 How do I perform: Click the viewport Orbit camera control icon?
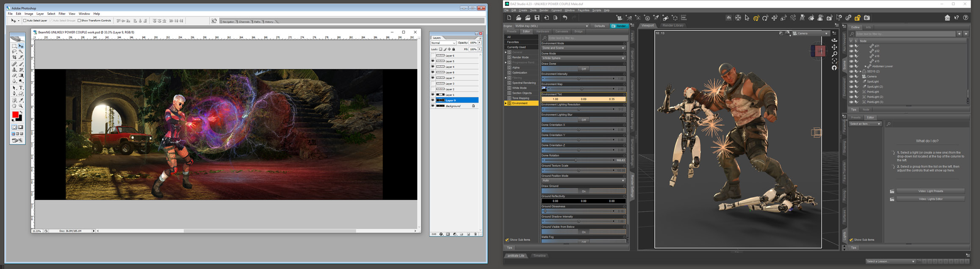point(834,40)
